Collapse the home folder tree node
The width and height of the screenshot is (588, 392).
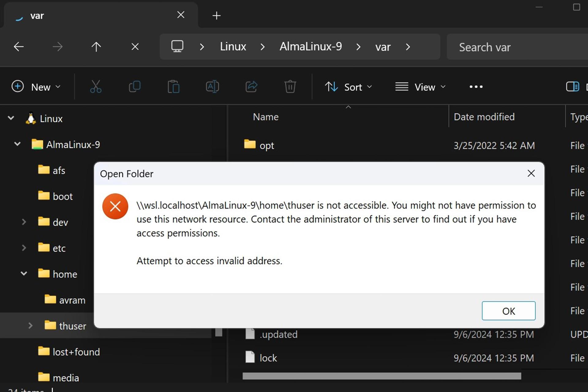24,273
